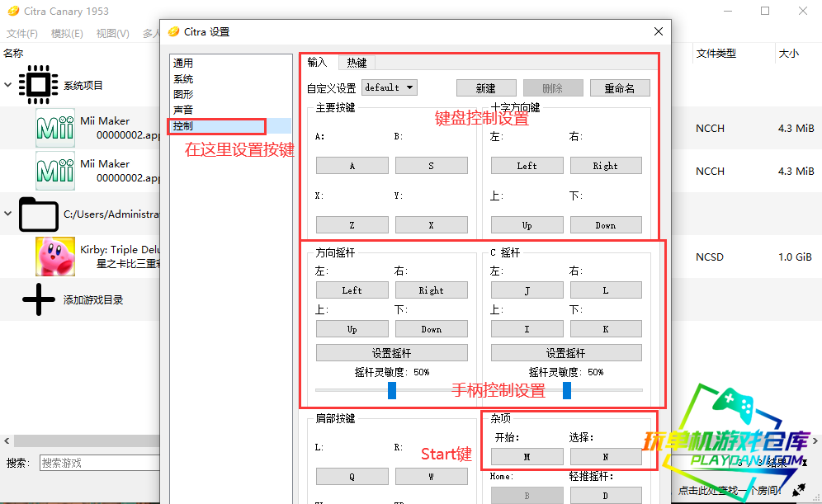The width and height of the screenshot is (822, 504).
Task: Adjust the circle pad sensitivity slider handle
Action: click(392, 390)
